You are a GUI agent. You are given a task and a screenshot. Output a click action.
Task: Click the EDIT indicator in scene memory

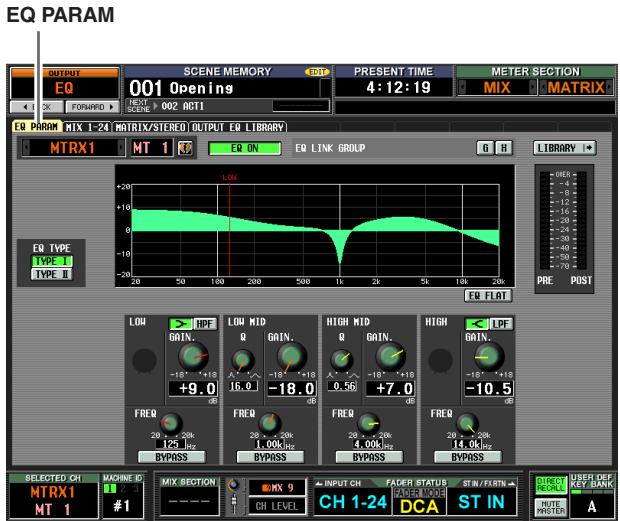click(x=317, y=72)
